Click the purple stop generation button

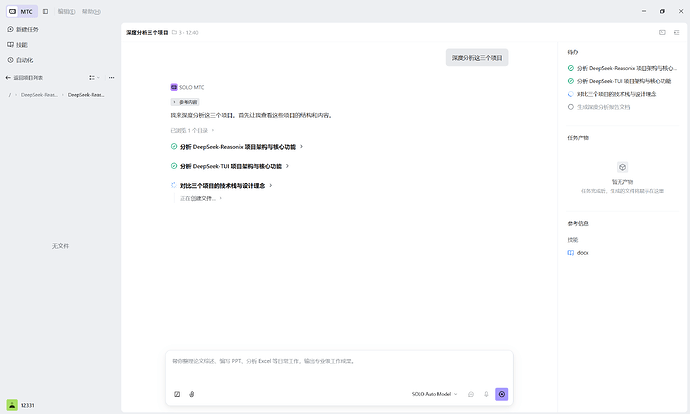(x=502, y=394)
